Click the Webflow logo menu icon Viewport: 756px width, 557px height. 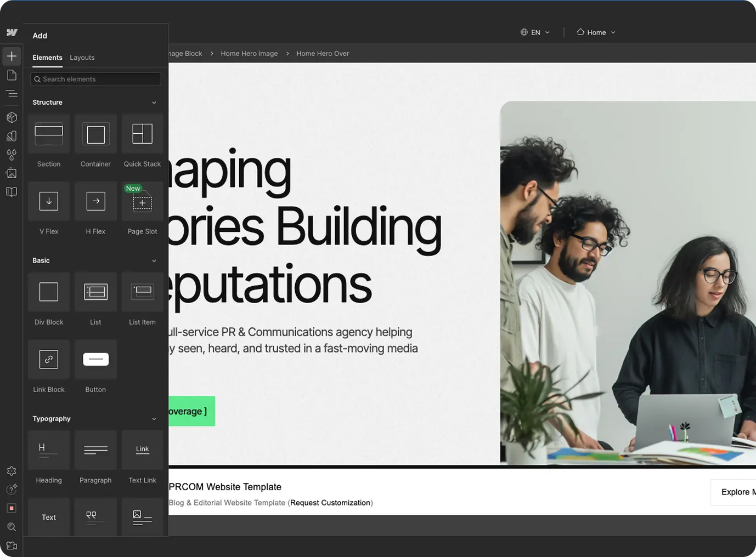point(12,32)
